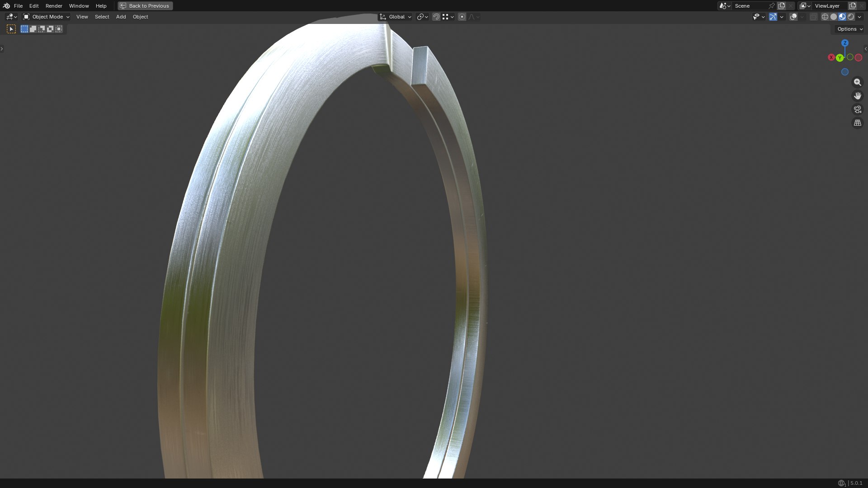
Task: Switch to Solid viewport shading
Action: (x=834, y=17)
